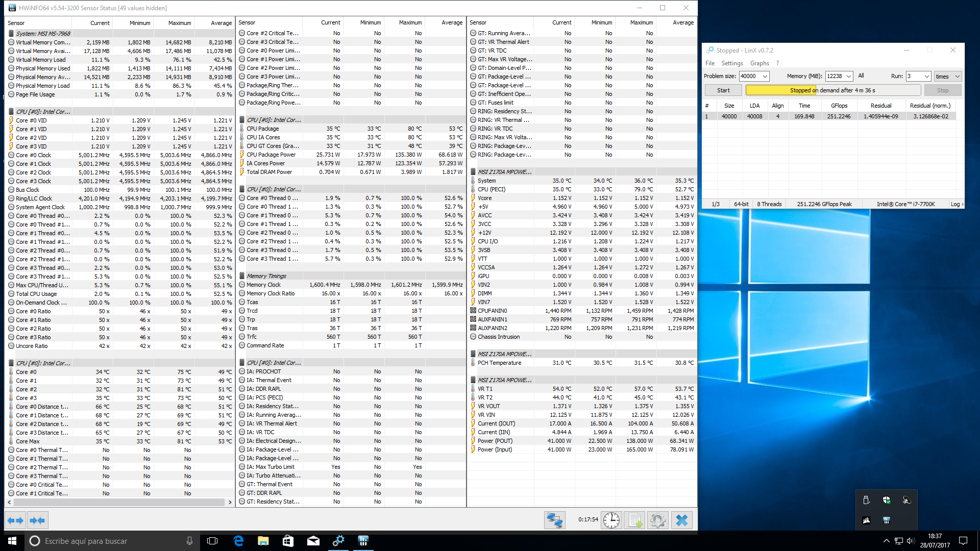
Task: Open the Settings menu in LinX
Action: [x=732, y=63]
